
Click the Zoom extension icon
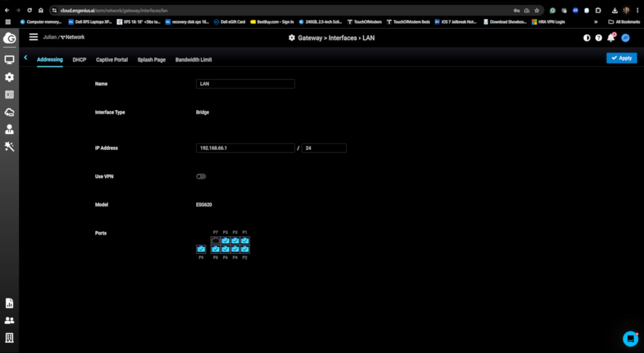tap(575, 10)
